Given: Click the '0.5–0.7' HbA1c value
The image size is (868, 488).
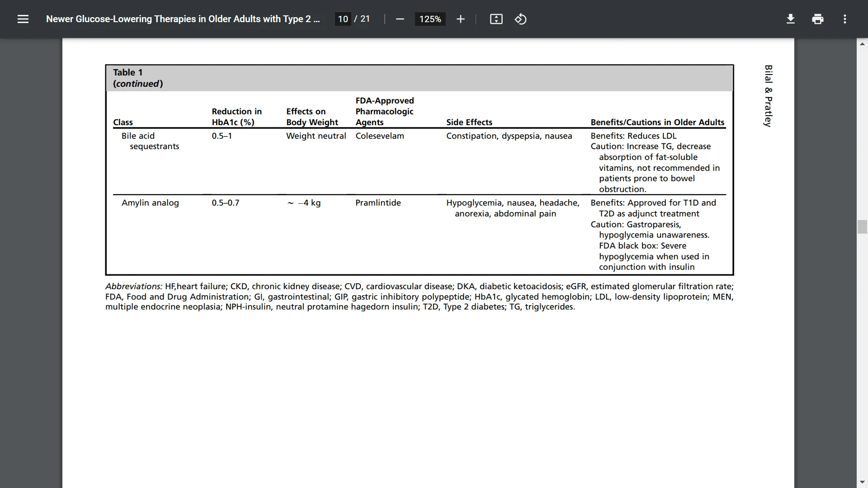Looking at the screenshot, I should pos(226,203).
